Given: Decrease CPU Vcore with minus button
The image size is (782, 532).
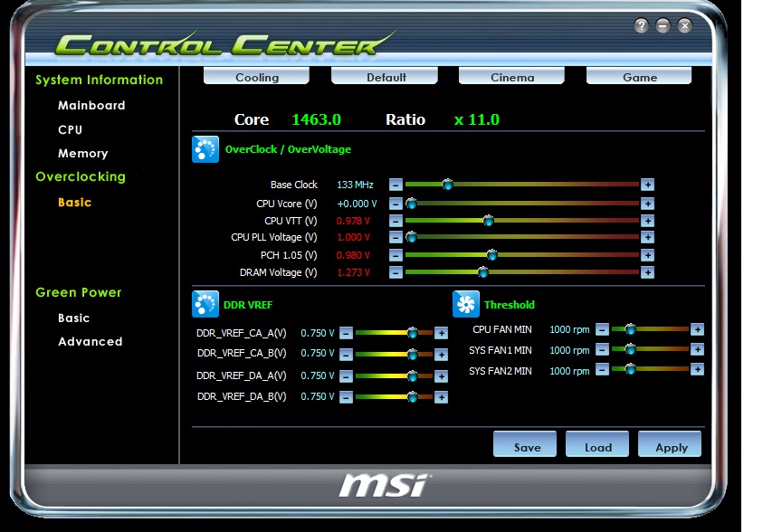Looking at the screenshot, I should (x=396, y=204).
